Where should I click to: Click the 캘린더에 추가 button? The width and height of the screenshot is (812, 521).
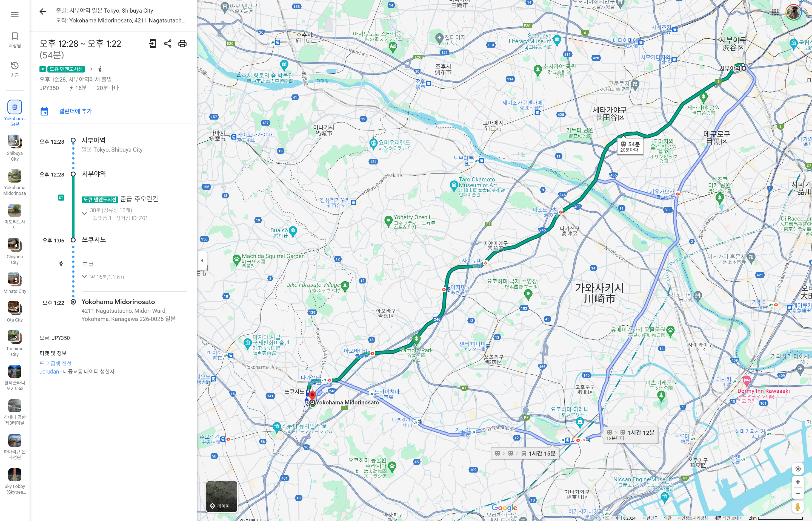(x=75, y=111)
